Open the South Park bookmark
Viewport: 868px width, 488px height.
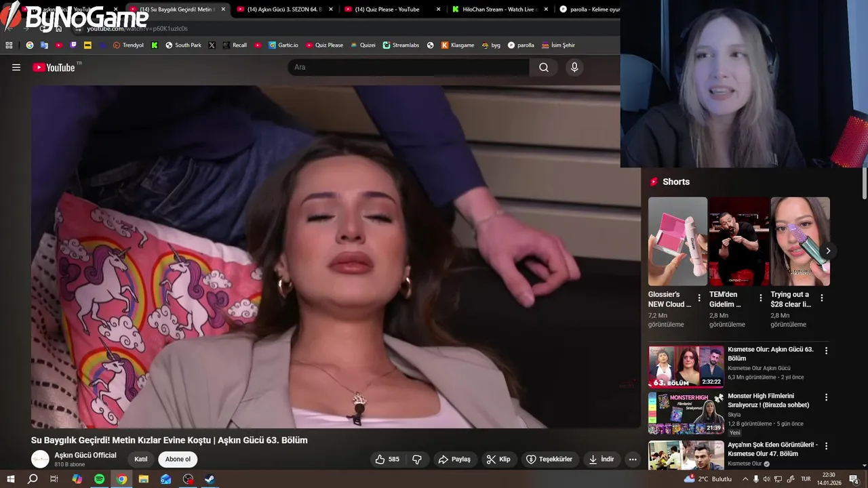tap(183, 45)
